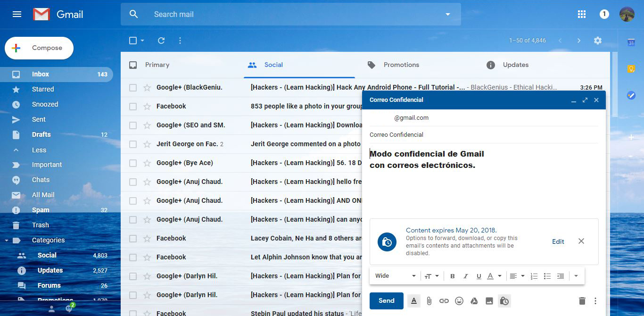Open the search options dropdown arrow
Viewport: 644px width, 316px height.
(448, 14)
